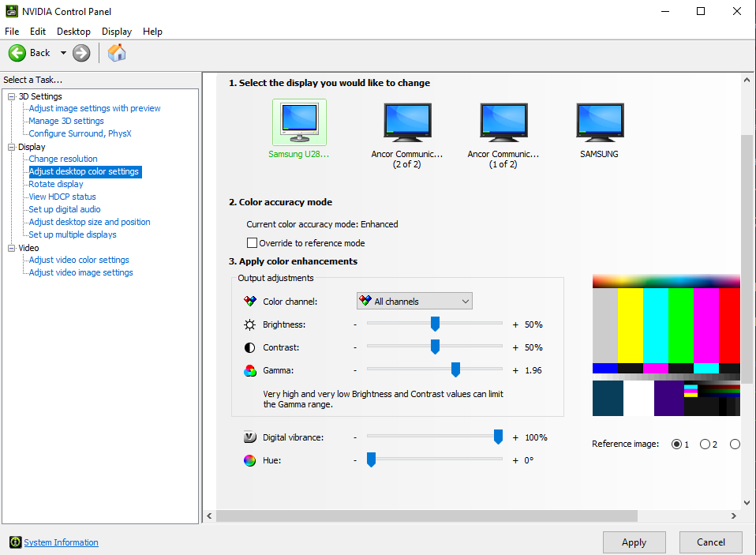This screenshot has width=756, height=555.
Task: Click the Contrast half-circle icon
Action: 249,347
